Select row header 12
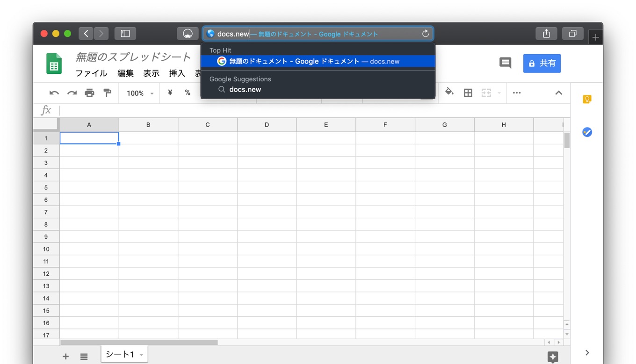The height and width of the screenshot is (364, 636). (x=46, y=274)
